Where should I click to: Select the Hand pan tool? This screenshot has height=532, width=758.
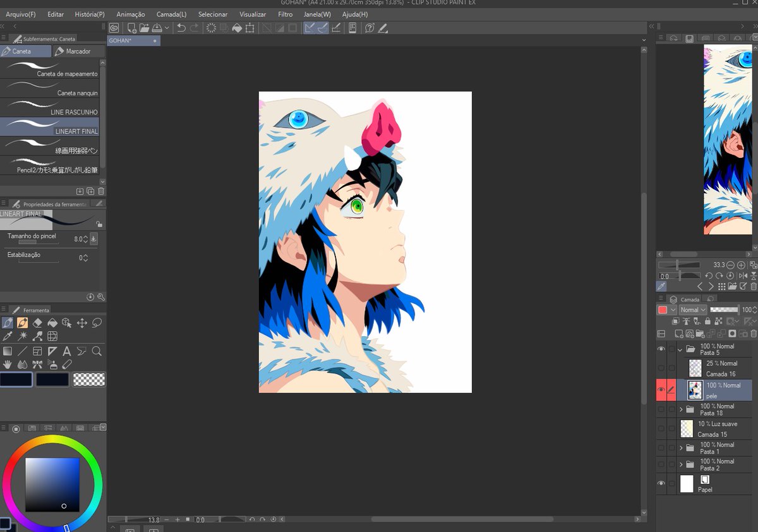point(8,365)
